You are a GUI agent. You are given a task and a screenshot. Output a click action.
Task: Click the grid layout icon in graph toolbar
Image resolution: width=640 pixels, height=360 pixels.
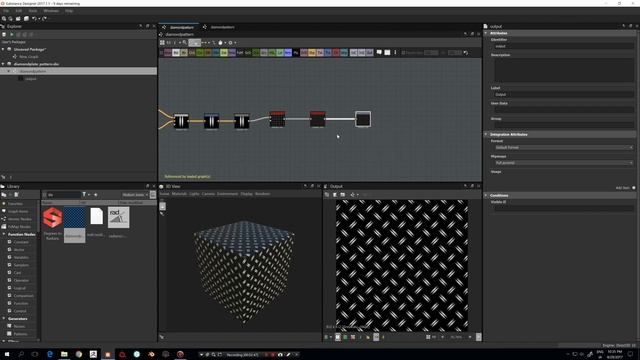pyautogui.click(x=162, y=42)
